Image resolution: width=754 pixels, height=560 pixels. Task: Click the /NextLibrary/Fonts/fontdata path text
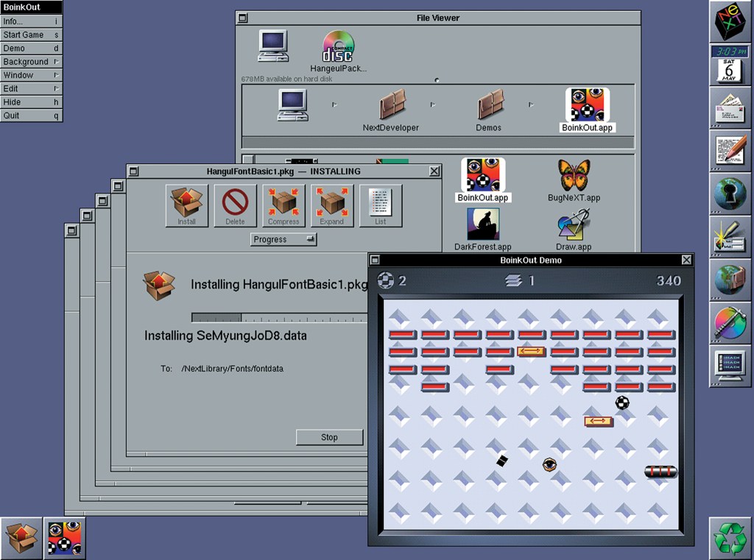(x=232, y=369)
